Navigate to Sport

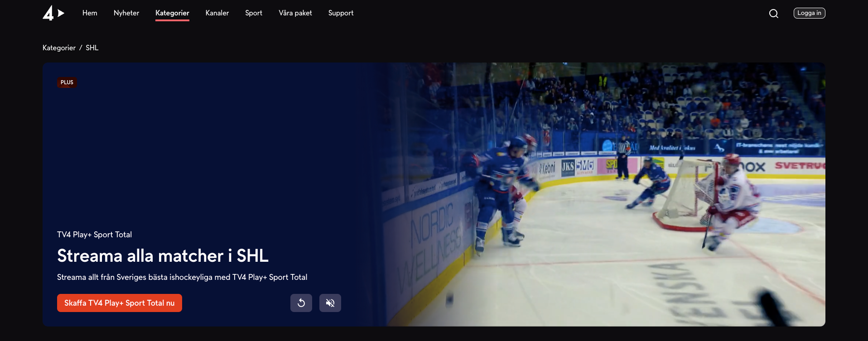254,13
